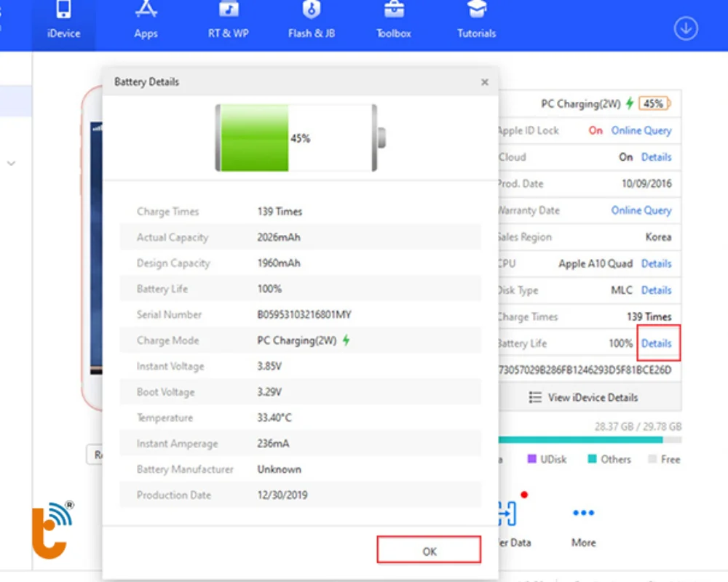Expand the left sidebar chevron
Viewport: 728px width, 582px height.
click(x=12, y=164)
